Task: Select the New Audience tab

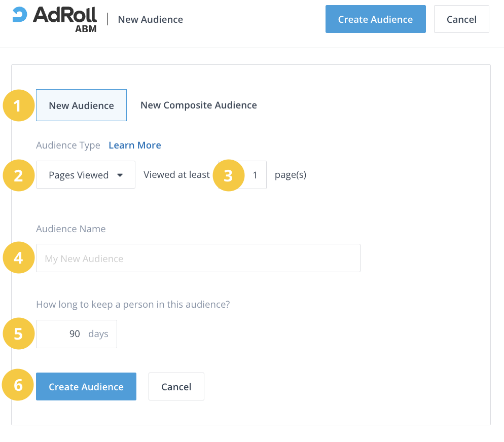Action: pyautogui.click(x=81, y=105)
